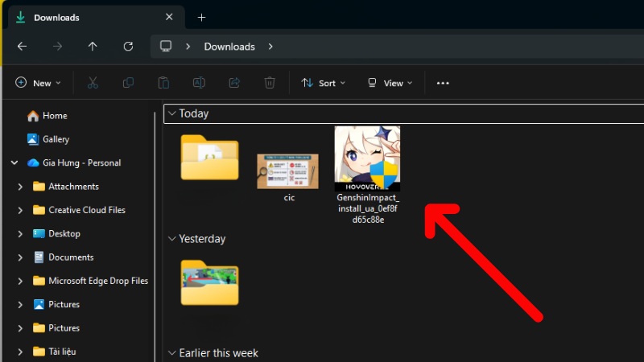Screen dimensions: 644x362
Task: Open the New item dropdown
Action: pos(38,83)
